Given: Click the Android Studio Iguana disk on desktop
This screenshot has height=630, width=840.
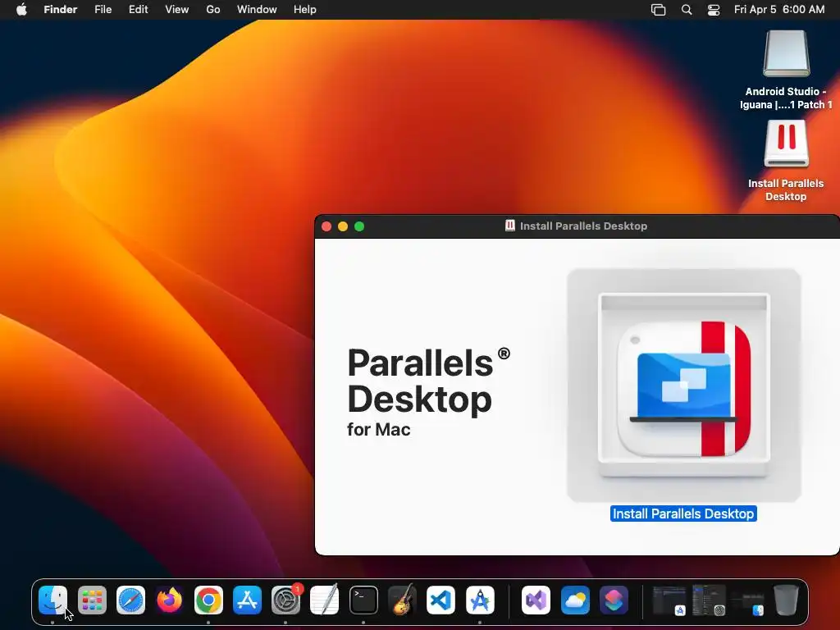Looking at the screenshot, I should [x=787, y=53].
